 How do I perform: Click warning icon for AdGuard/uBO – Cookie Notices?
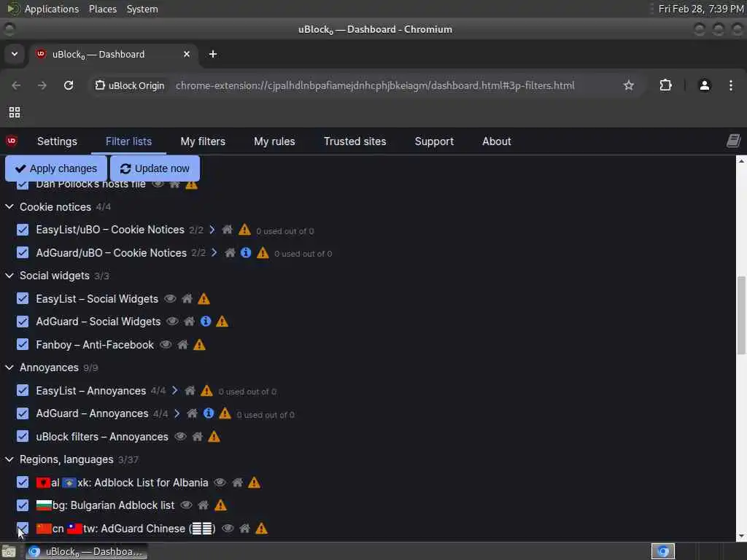(x=263, y=253)
